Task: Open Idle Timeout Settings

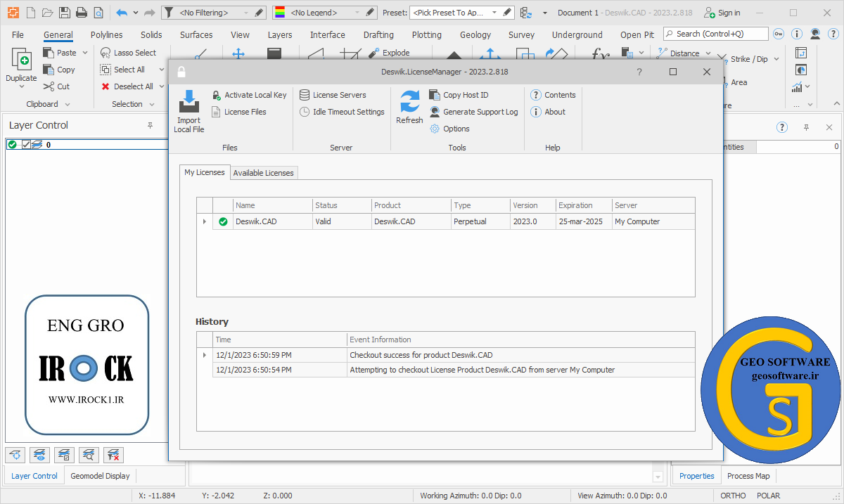Action: pos(342,112)
